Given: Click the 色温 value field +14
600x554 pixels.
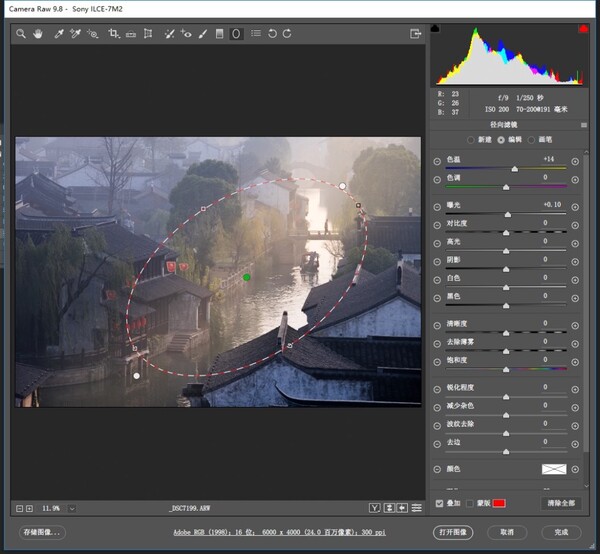Looking at the screenshot, I should pyautogui.click(x=549, y=159).
